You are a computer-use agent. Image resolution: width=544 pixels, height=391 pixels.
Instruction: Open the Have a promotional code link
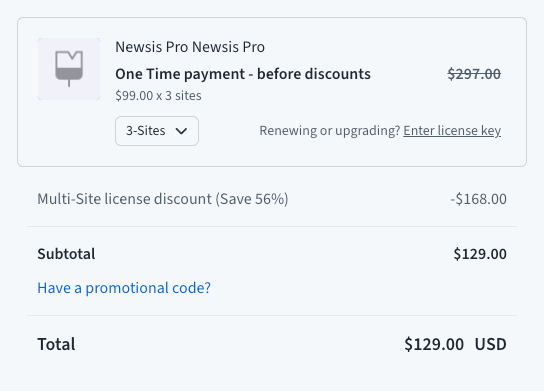pyautogui.click(x=124, y=288)
